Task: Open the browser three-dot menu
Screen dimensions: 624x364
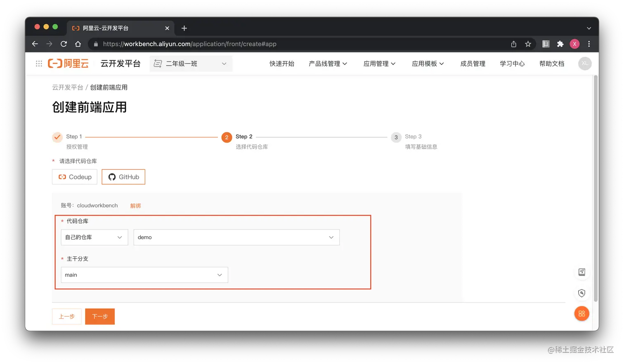Action: pos(589,44)
